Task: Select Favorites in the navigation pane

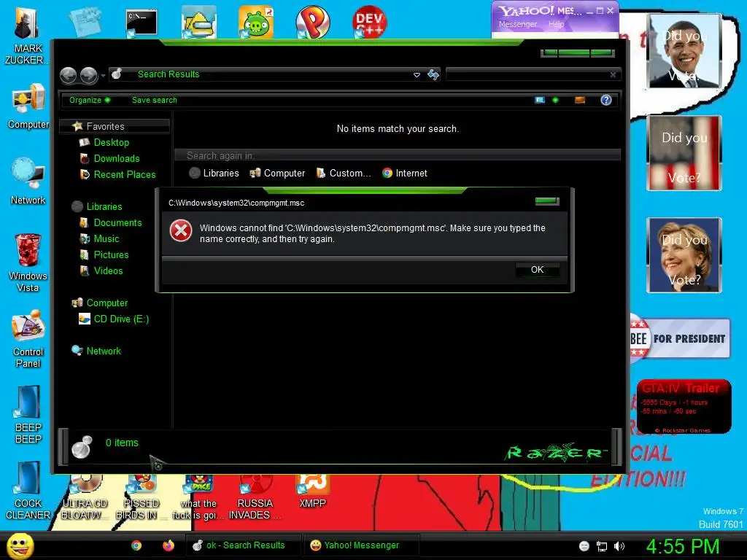Action: (x=115, y=126)
